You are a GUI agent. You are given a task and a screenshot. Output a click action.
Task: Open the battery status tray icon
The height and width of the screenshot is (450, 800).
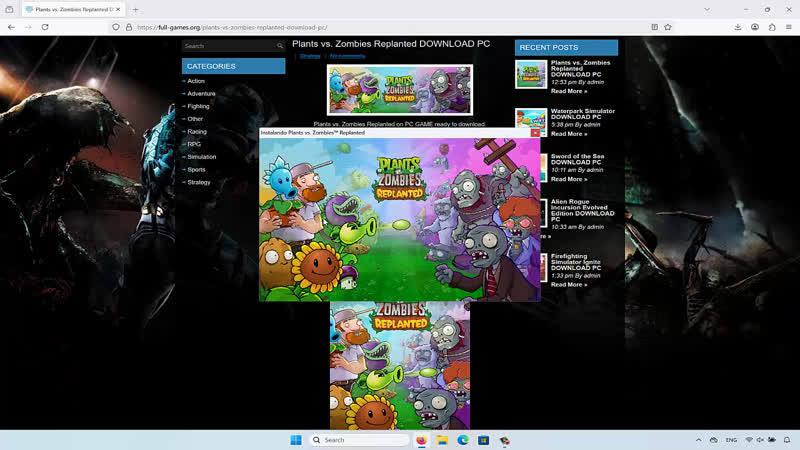tap(772, 440)
